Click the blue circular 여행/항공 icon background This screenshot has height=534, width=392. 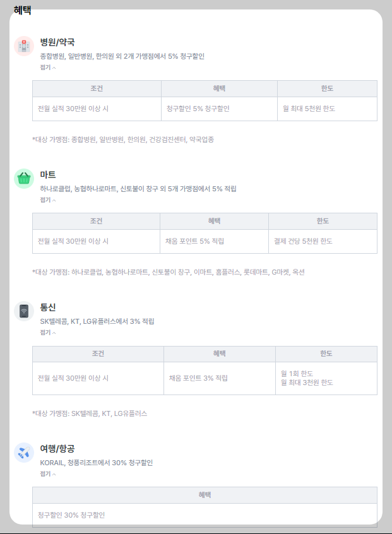[x=23, y=451]
